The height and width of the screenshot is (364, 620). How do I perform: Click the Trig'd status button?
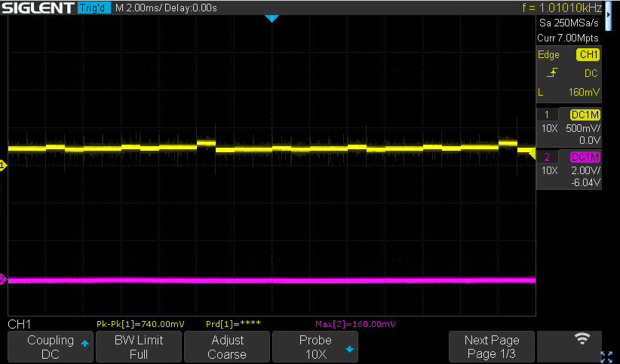pos(94,8)
